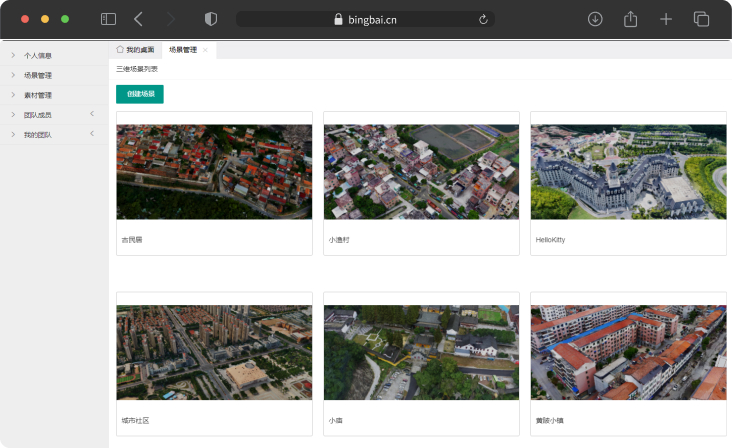This screenshot has width=732, height=448.
Task: Toggle the Safari sidebar icon
Action: tap(108, 19)
